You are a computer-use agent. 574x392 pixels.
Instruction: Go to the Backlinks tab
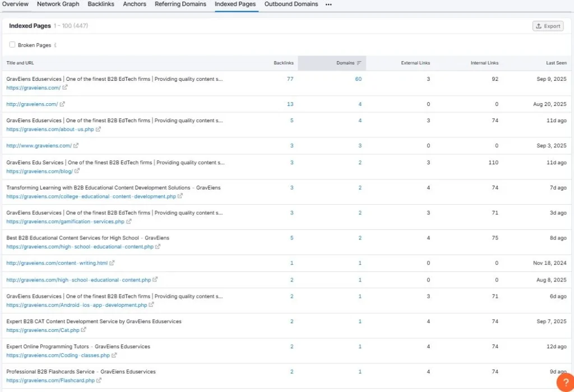pyautogui.click(x=101, y=4)
